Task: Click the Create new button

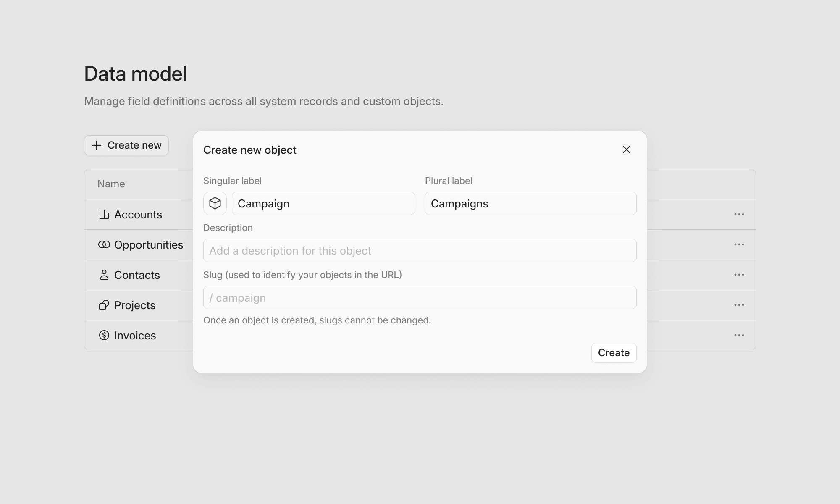Action: 126,145
